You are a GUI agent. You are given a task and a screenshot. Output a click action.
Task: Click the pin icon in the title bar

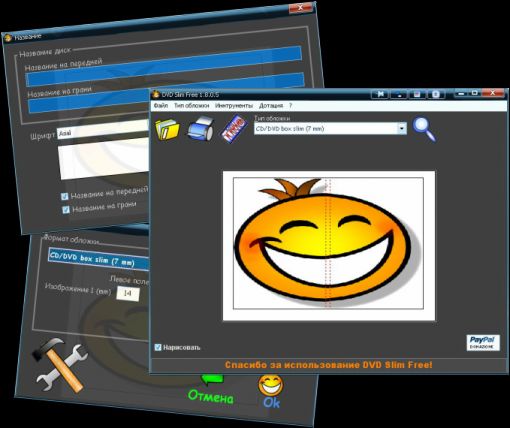coord(380,94)
